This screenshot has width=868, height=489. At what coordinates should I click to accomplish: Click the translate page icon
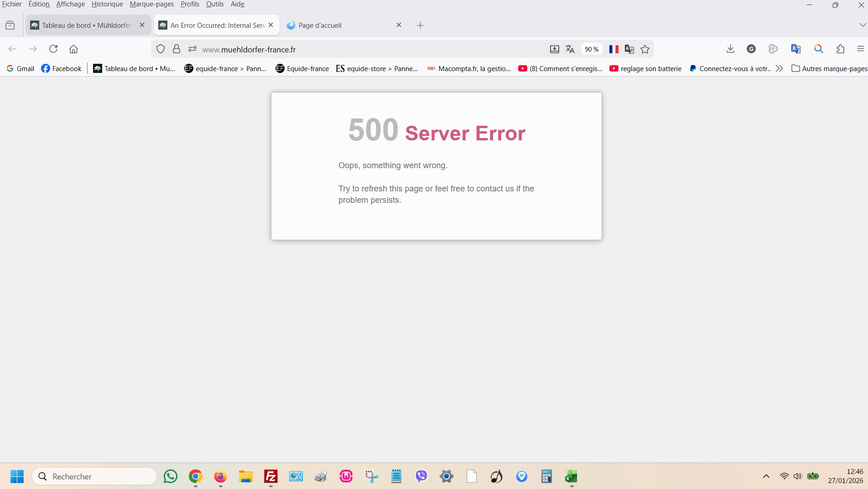[570, 49]
